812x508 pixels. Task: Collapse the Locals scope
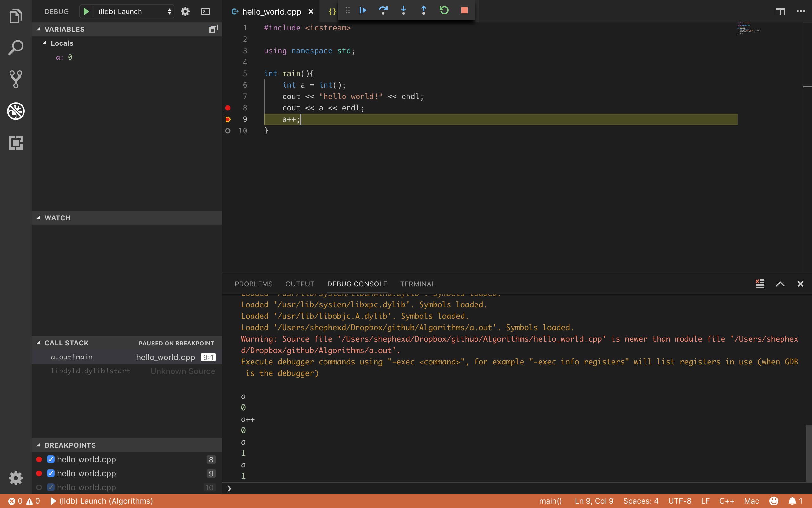(x=127, y=43)
